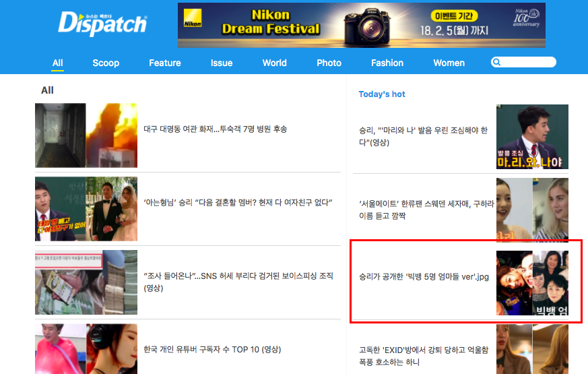Click the magnifier icon in the search box
Image resolution: width=588 pixels, height=374 pixels.
click(496, 62)
